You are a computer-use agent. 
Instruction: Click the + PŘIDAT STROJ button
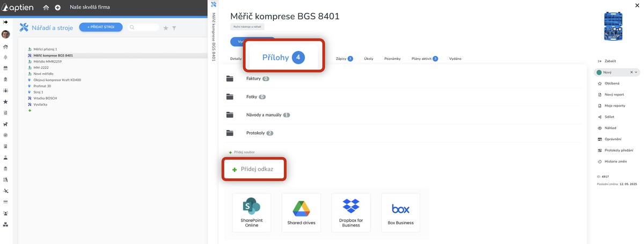100,27
